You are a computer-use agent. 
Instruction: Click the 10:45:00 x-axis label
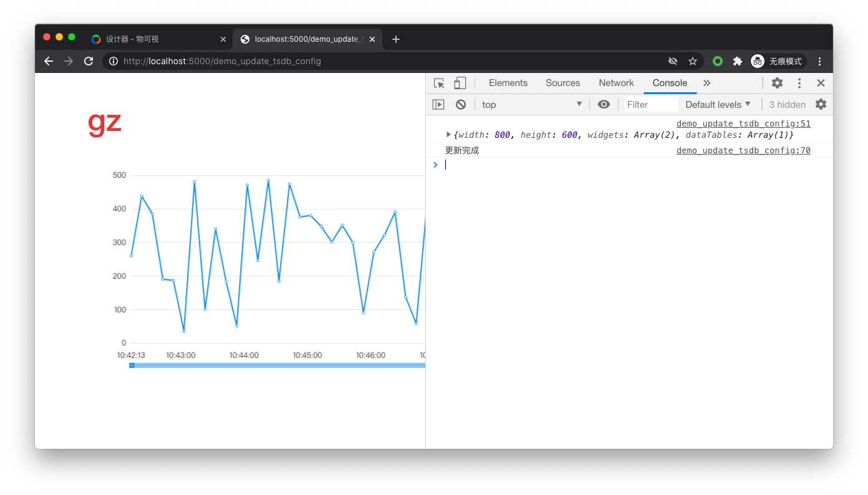coord(307,355)
